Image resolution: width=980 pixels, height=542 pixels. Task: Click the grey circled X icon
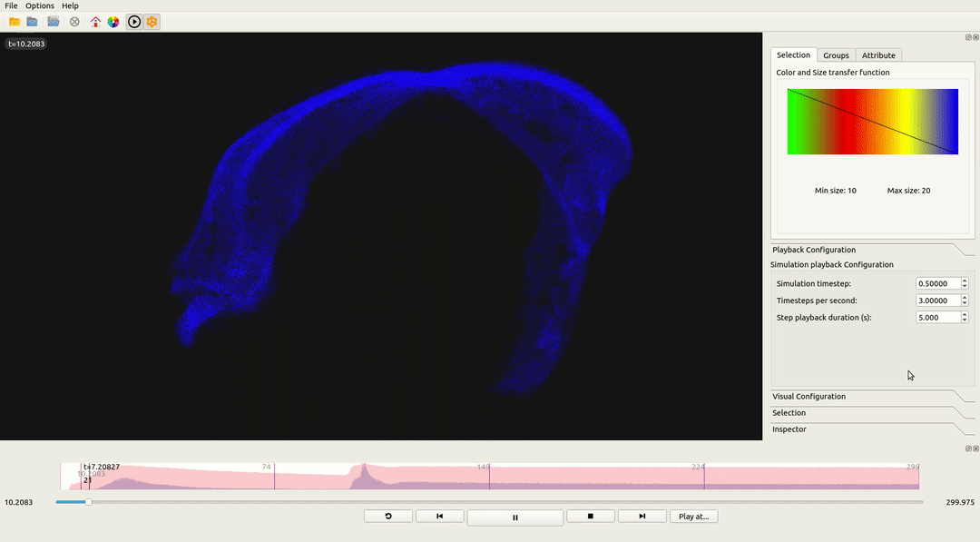tap(74, 22)
